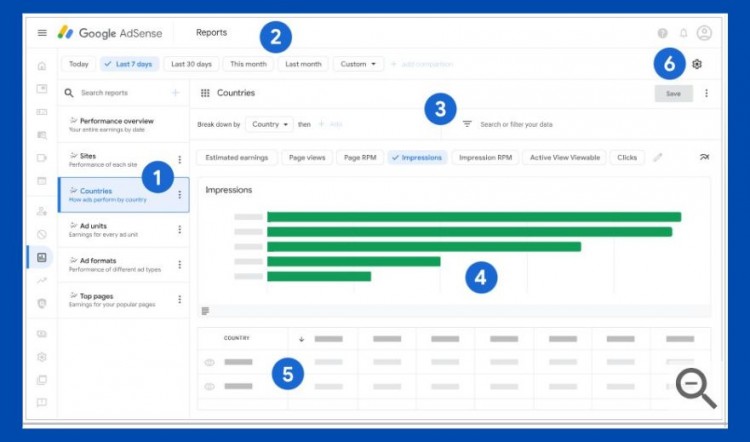Edit the metrics with the pencil icon
The image size is (750, 442).
(658, 157)
